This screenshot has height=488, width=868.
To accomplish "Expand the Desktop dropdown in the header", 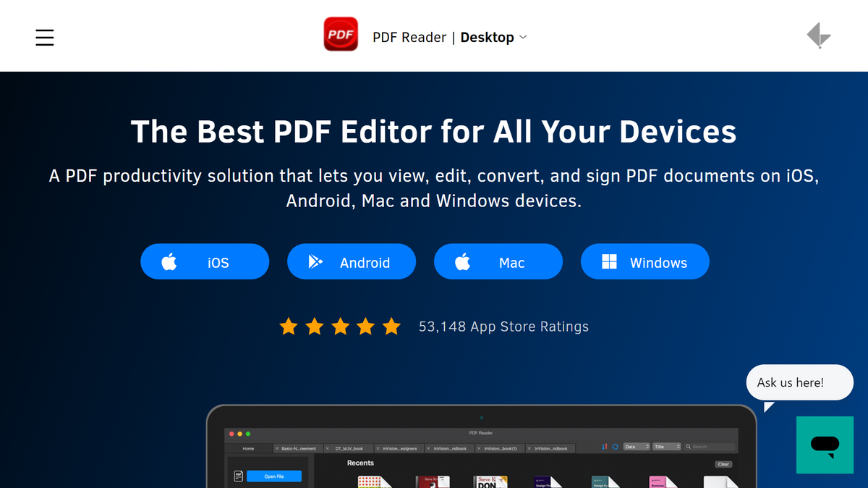I will tap(494, 37).
